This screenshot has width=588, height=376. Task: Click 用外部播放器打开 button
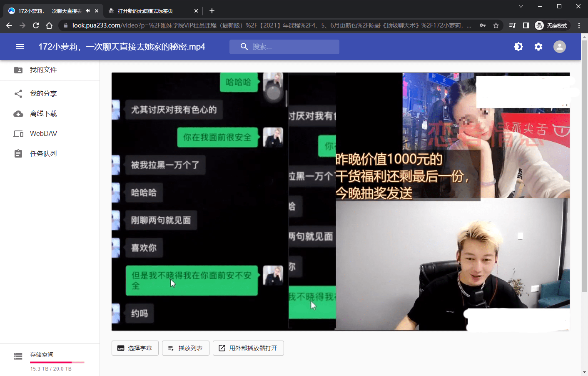(248, 348)
